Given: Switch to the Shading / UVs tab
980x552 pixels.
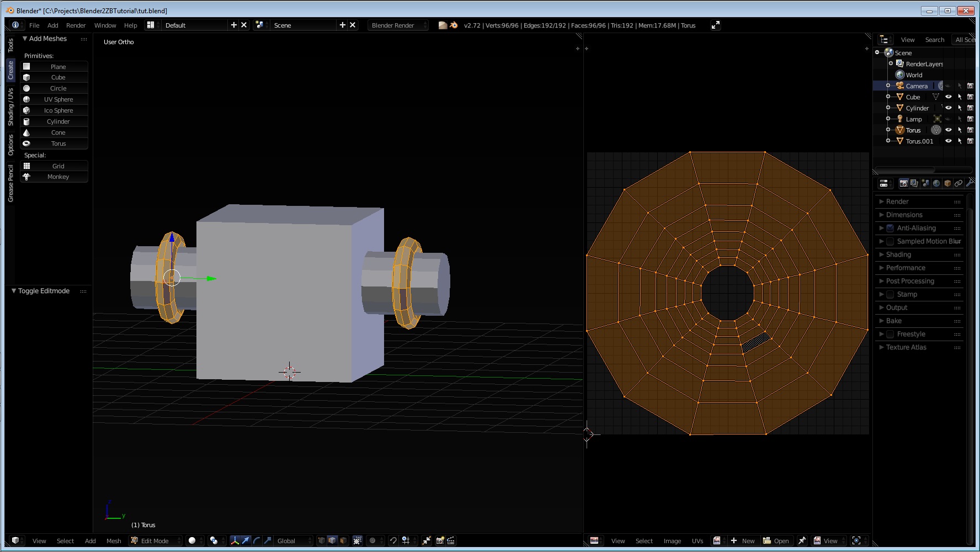Looking at the screenshot, I should point(10,107).
